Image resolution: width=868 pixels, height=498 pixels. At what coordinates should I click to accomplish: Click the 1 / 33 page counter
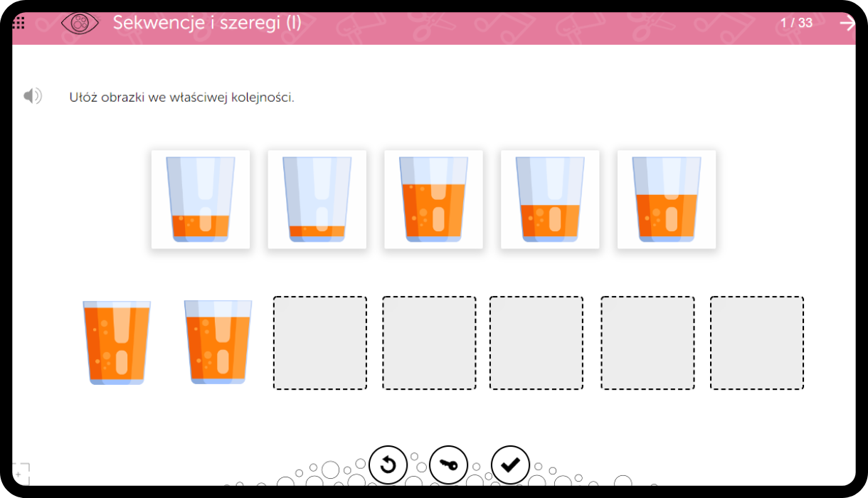click(x=796, y=23)
